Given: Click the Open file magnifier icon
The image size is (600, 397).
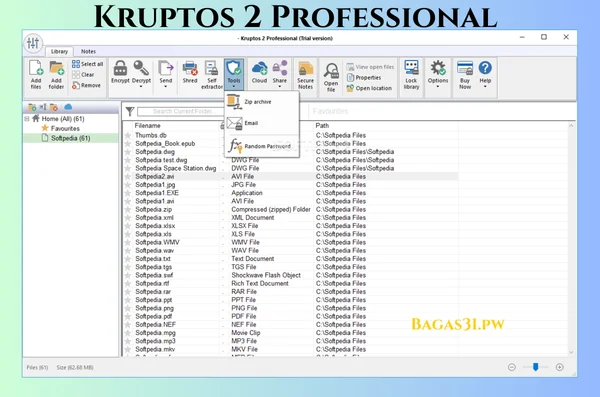Looking at the screenshot, I should coord(331,71).
